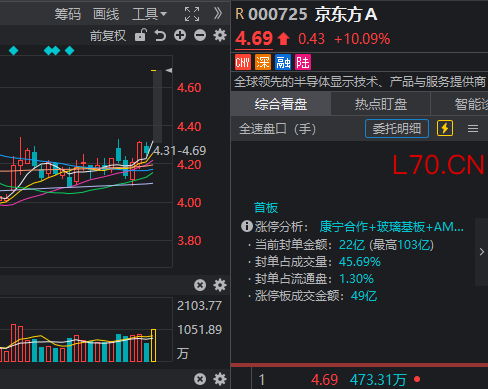Click the red dot after 473.31万
Screen dimensions: 488x389
[x=417, y=379]
